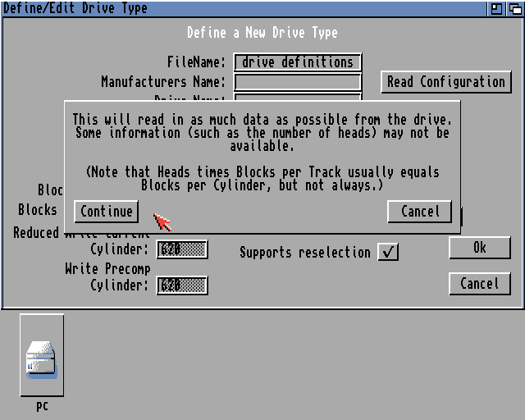Click into the Manufacturers Name text field
The height and width of the screenshot is (420, 525).
click(298, 82)
